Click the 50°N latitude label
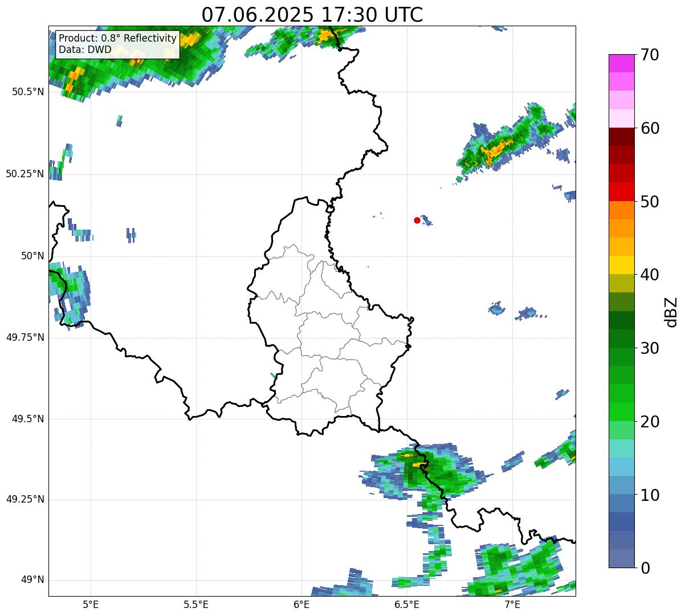 pos(33,256)
